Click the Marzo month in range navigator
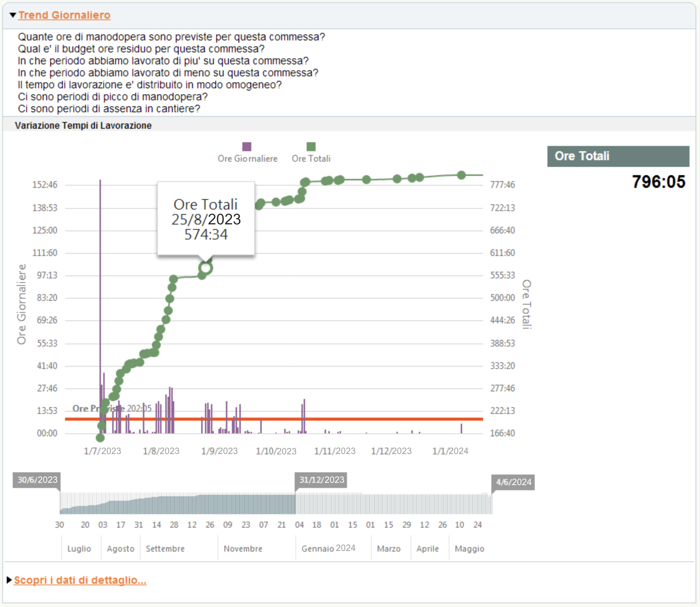 (x=389, y=549)
